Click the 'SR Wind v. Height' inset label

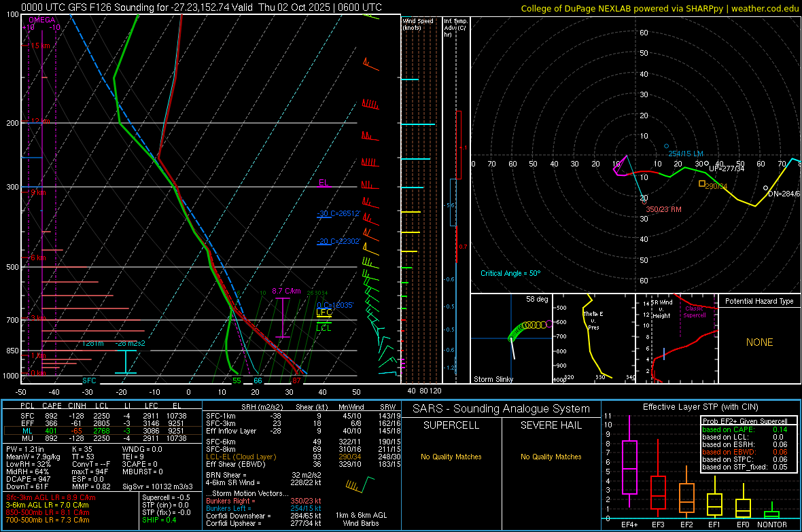(x=661, y=309)
